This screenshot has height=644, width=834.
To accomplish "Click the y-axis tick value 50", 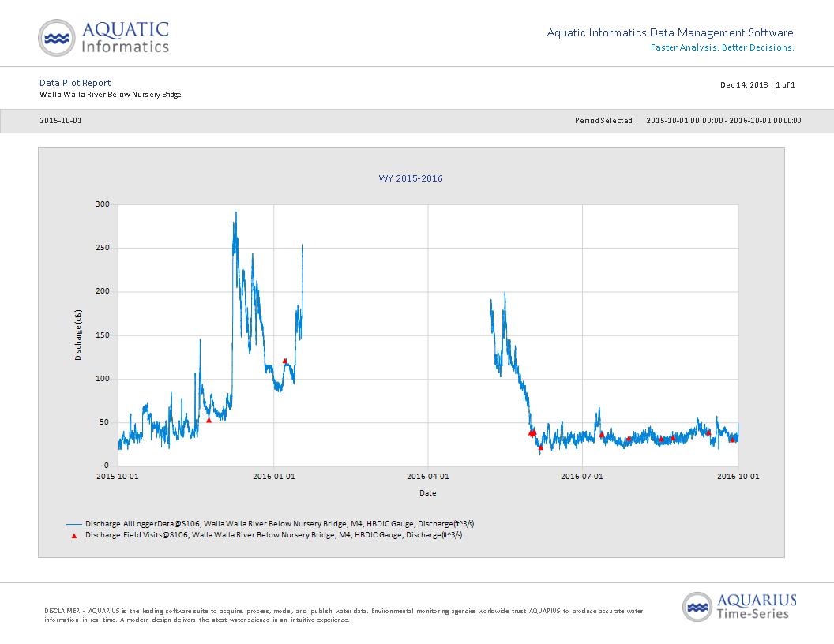I will click(104, 422).
